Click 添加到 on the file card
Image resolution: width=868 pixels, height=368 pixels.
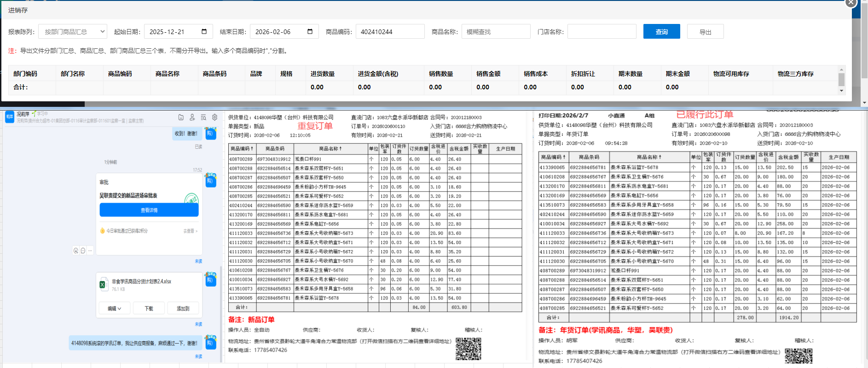click(183, 309)
